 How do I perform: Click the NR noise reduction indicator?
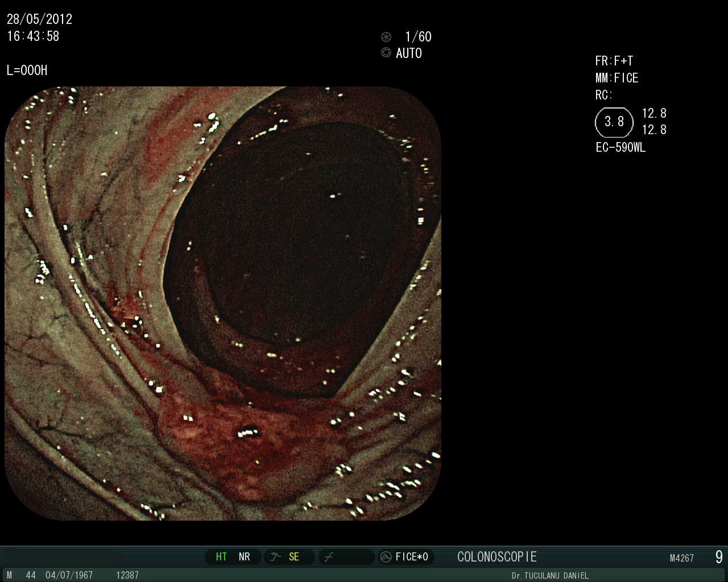pos(245,557)
